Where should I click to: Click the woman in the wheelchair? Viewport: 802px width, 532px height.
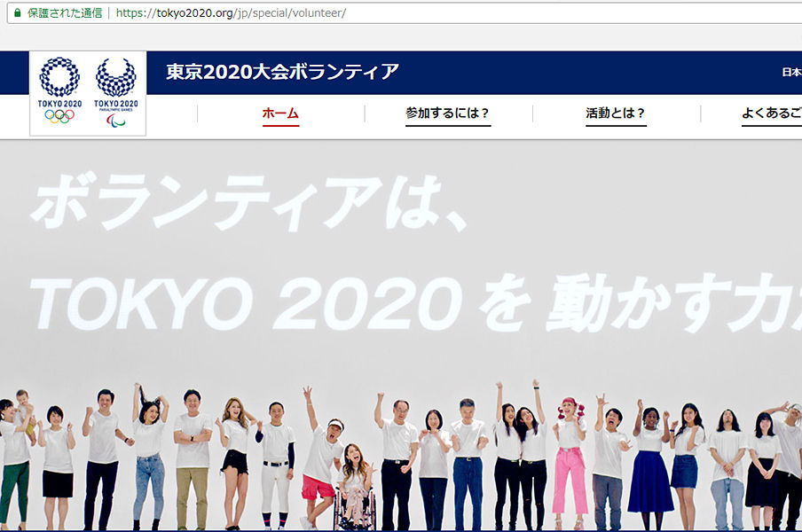(355, 487)
